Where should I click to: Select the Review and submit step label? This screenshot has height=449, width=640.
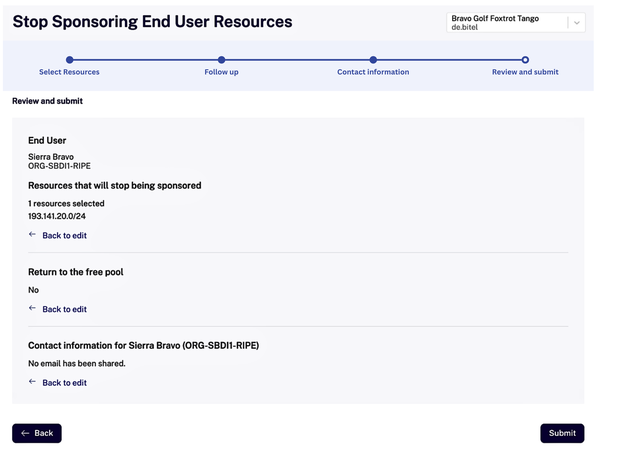click(525, 72)
